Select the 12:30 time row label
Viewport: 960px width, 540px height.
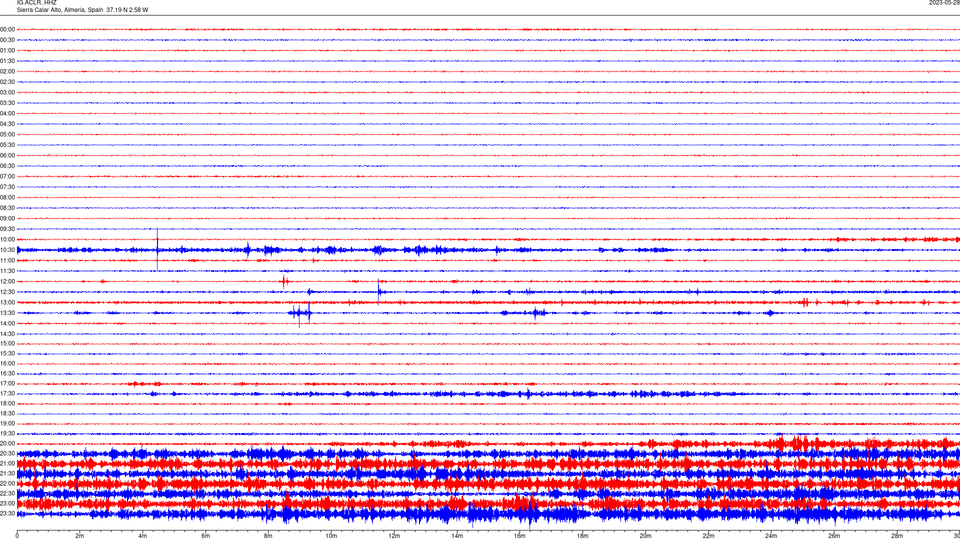7,292
